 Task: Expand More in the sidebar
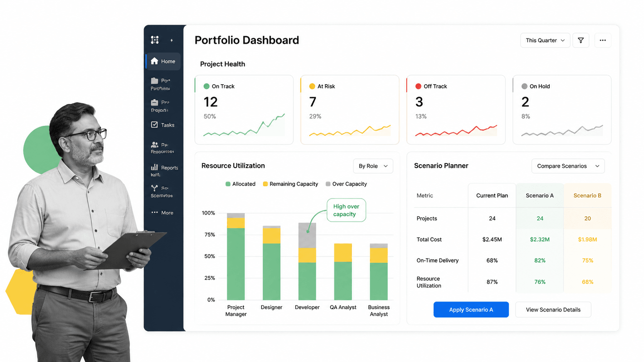pos(163,213)
